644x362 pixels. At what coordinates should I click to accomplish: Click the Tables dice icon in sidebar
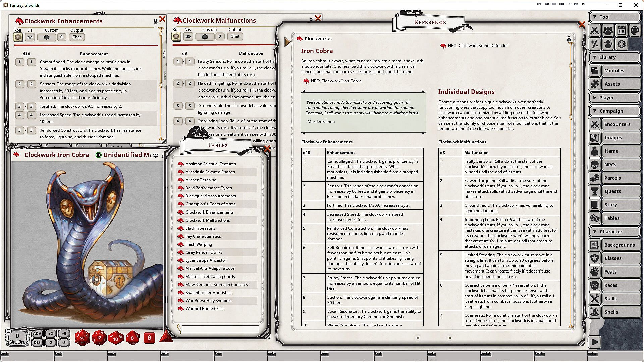click(x=595, y=218)
